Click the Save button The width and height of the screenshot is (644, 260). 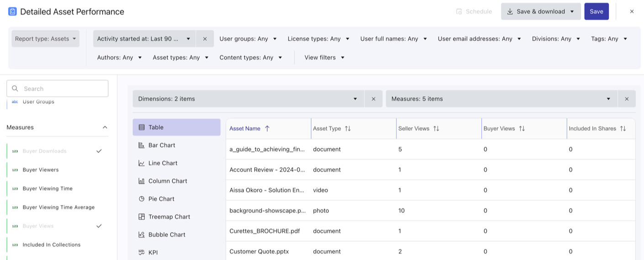coord(596,11)
